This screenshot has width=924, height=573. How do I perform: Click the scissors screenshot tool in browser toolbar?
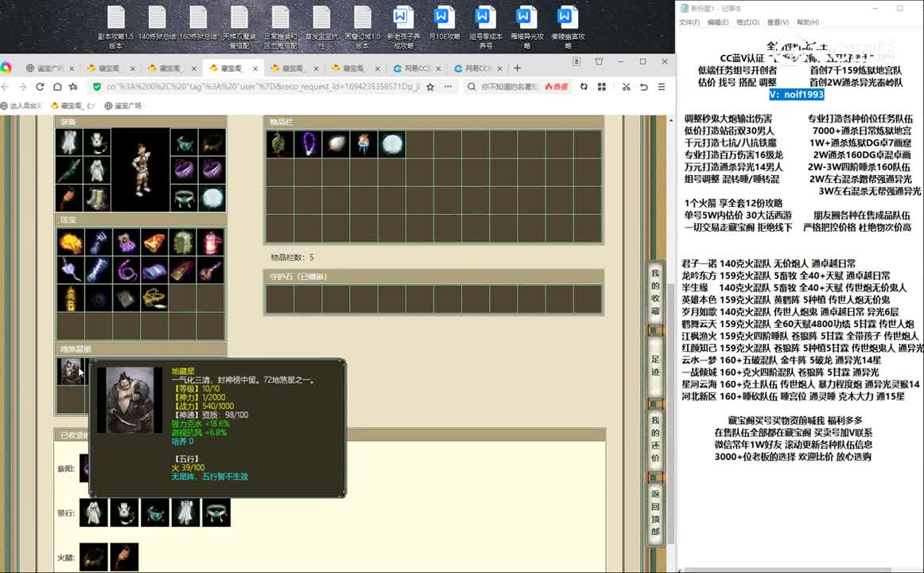click(626, 87)
